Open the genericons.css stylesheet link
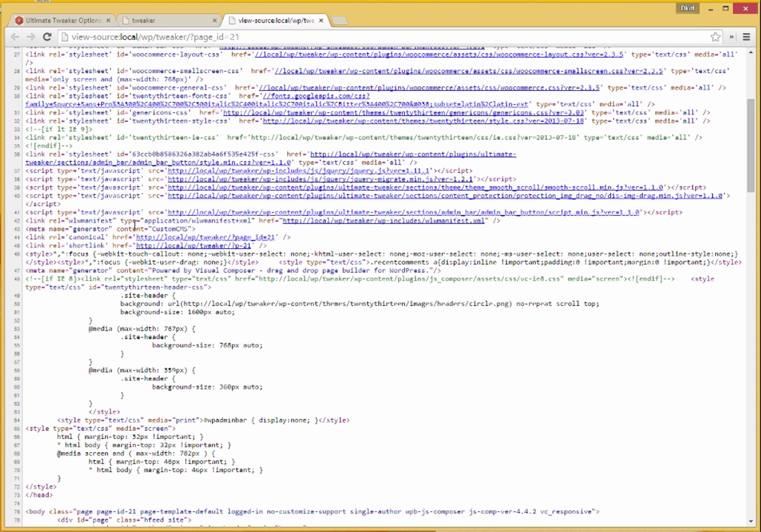Viewport: 761px width, 532px height. [x=403, y=112]
